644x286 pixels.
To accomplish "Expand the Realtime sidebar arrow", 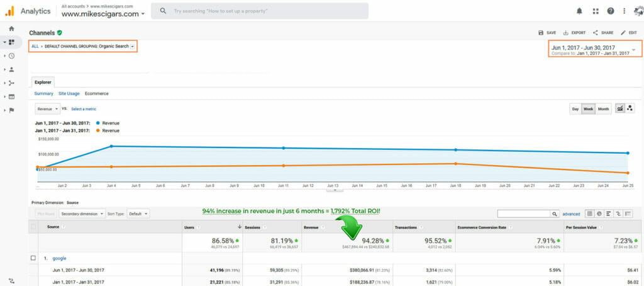I will point(4,55).
